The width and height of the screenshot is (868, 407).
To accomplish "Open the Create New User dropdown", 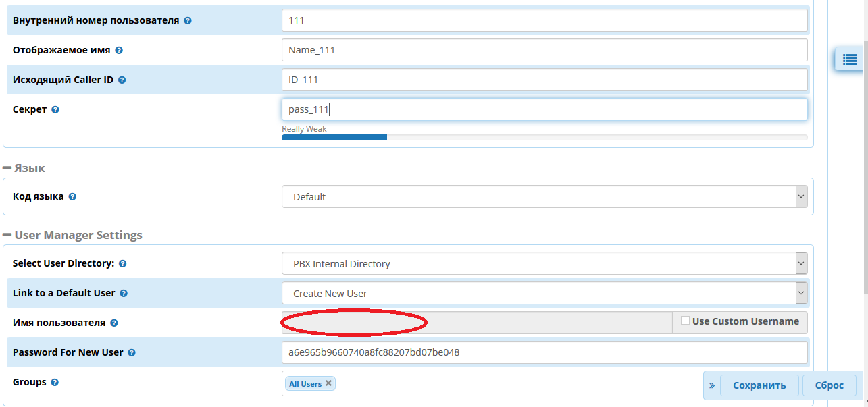I will 544,293.
